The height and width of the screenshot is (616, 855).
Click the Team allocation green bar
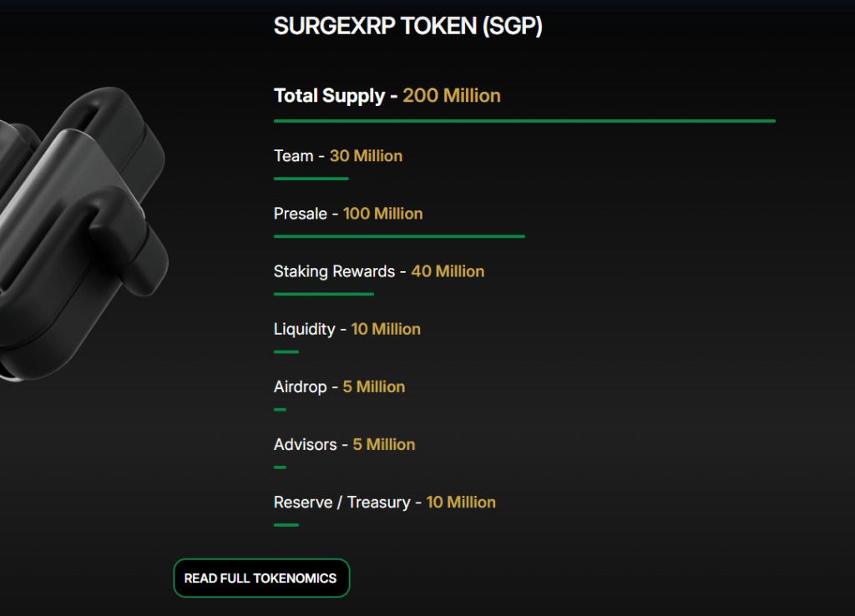pyautogui.click(x=311, y=179)
